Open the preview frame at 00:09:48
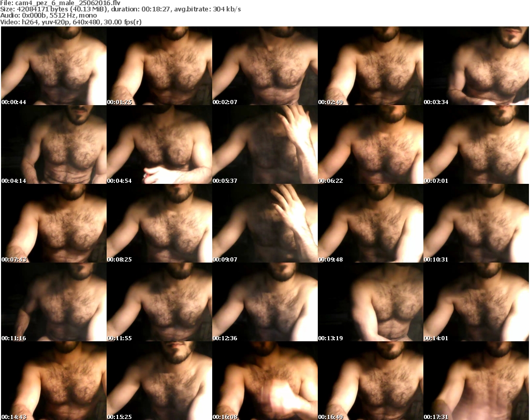 click(371, 224)
